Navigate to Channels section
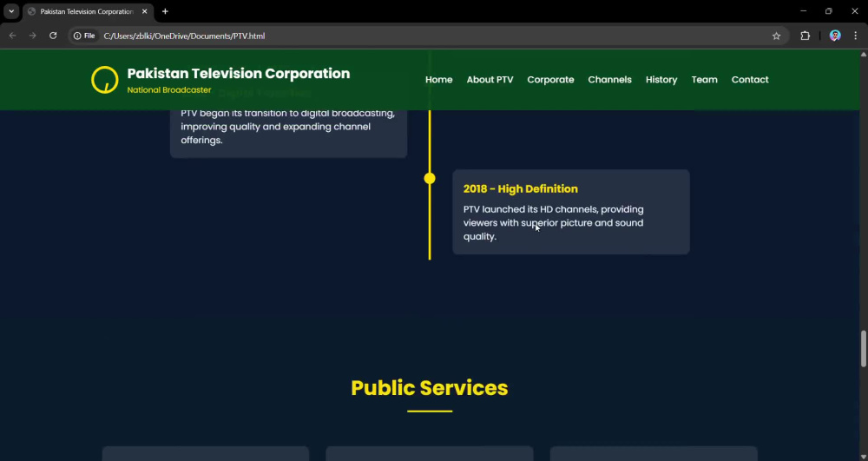 tap(609, 80)
